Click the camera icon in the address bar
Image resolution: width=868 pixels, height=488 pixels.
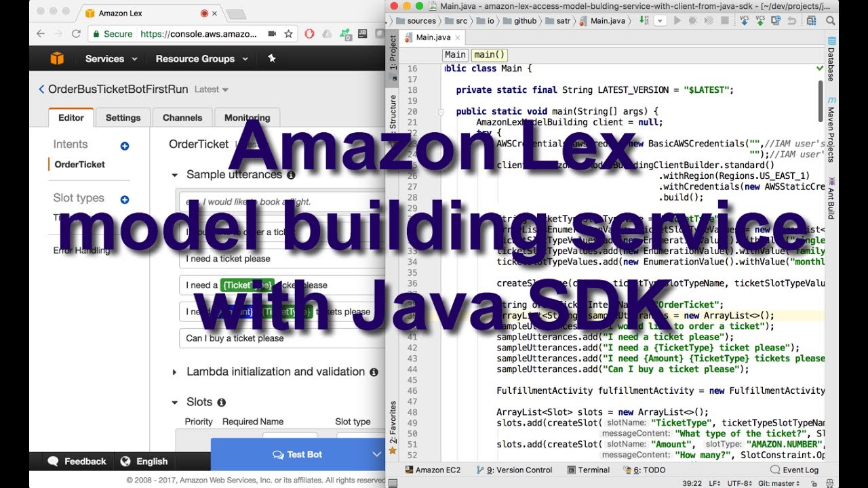pos(272,33)
